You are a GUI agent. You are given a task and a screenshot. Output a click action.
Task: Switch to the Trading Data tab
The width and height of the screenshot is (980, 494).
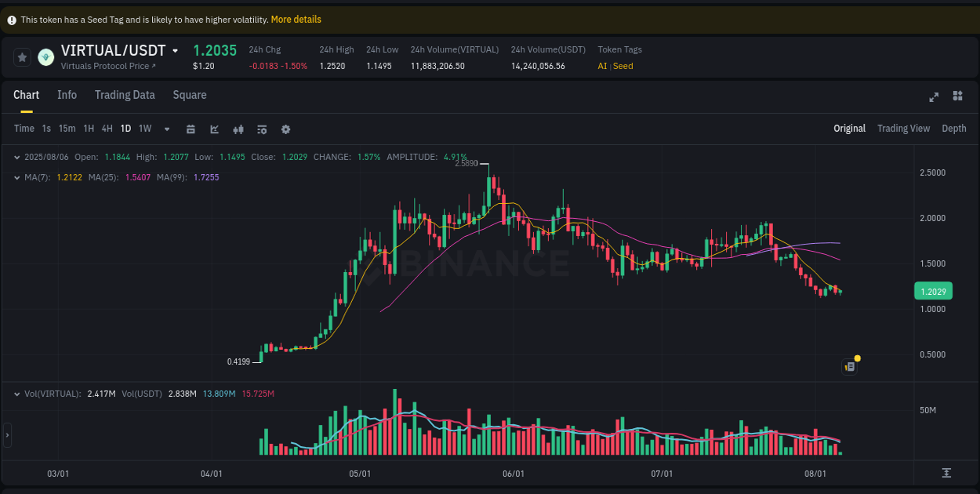(125, 95)
